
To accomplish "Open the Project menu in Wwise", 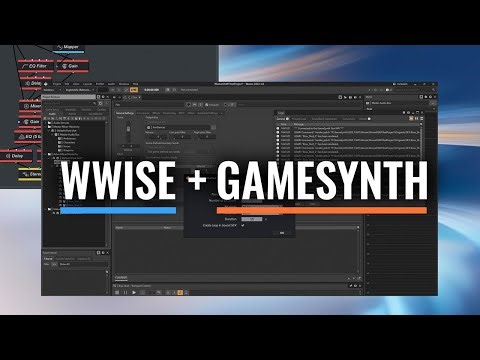I will (57, 84).
